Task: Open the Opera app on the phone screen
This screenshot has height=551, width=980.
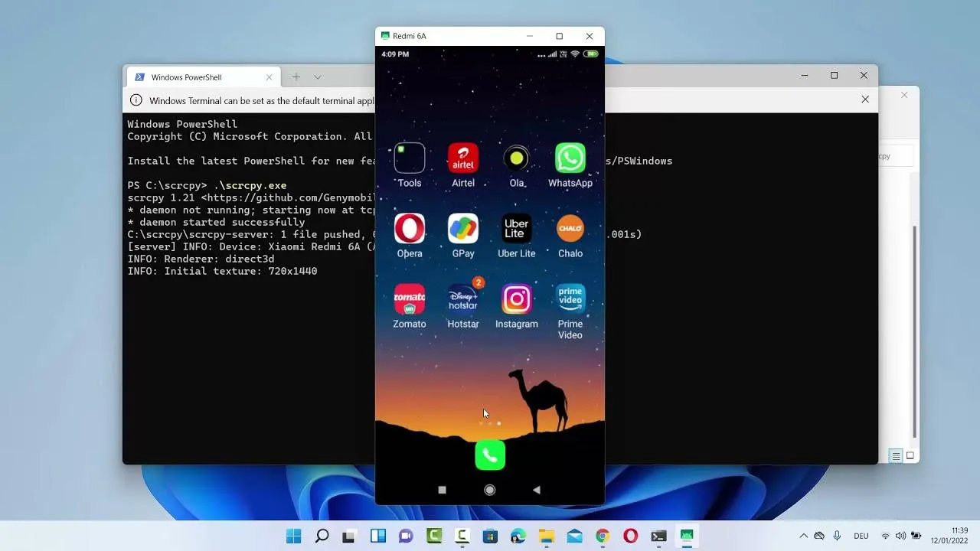Action: (410, 229)
